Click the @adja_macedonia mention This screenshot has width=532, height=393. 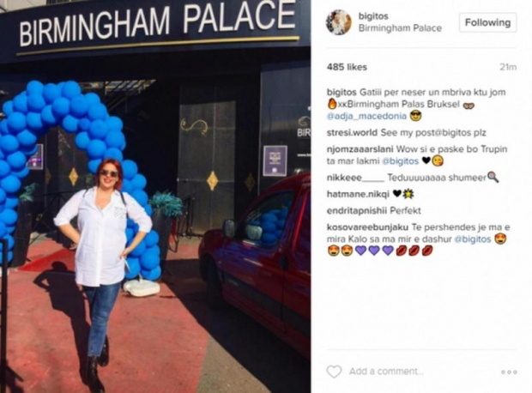pyautogui.click(x=366, y=116)
